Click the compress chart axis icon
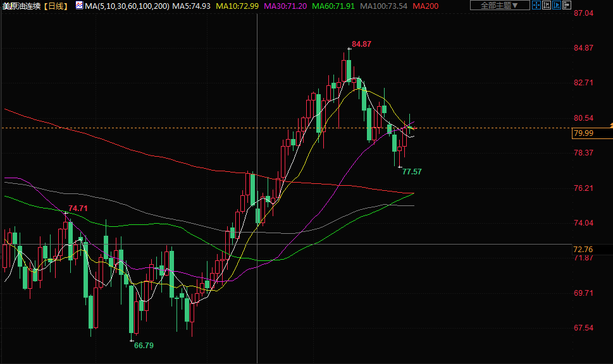The image size is (613, 364). pyautogui.click(x=547, y=6)
